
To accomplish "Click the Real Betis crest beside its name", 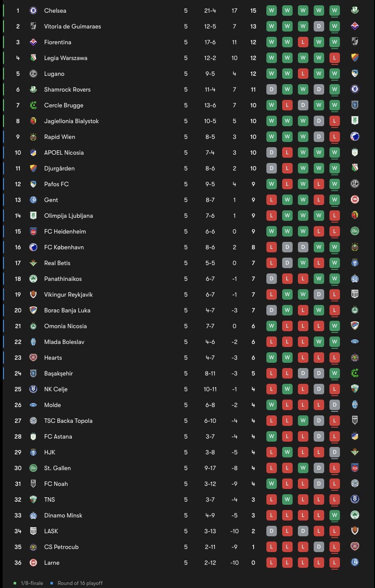I will click(x=33, y=263).
